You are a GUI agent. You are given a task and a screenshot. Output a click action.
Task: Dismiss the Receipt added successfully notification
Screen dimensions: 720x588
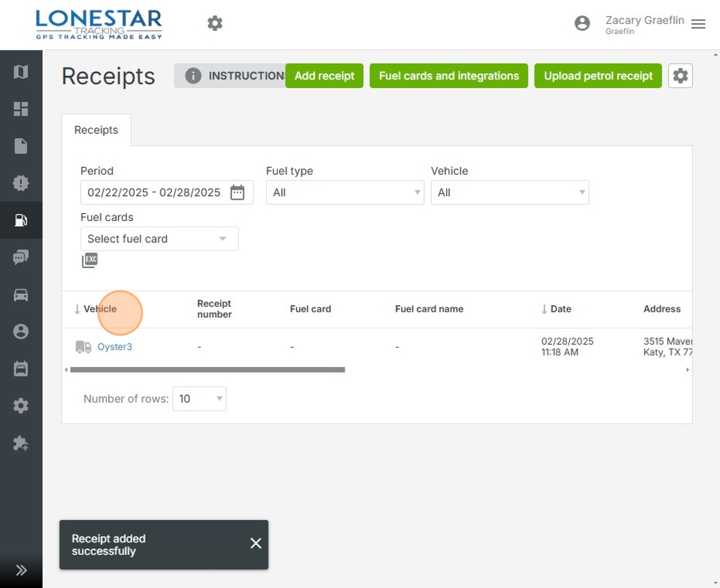pos(256,544)
